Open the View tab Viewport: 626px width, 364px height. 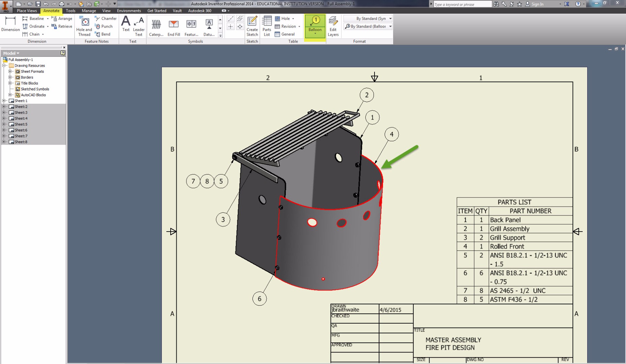(107, 11)
